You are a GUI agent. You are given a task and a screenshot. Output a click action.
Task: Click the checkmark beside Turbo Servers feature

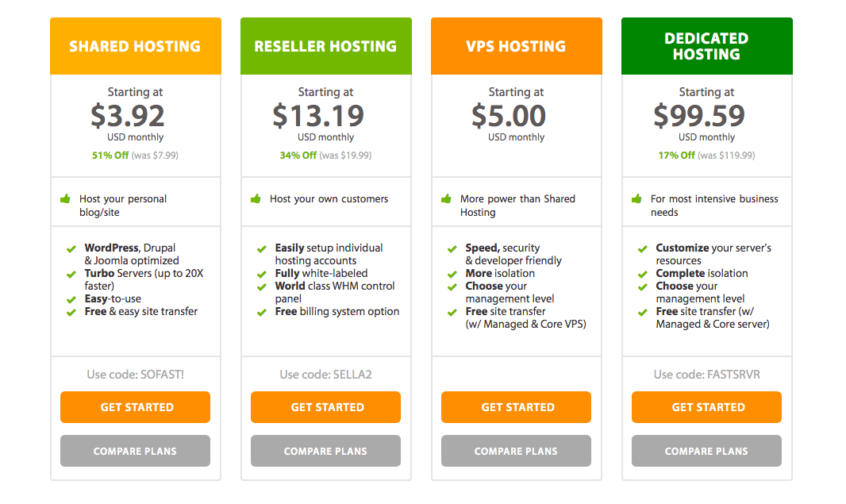pos(71,274)
